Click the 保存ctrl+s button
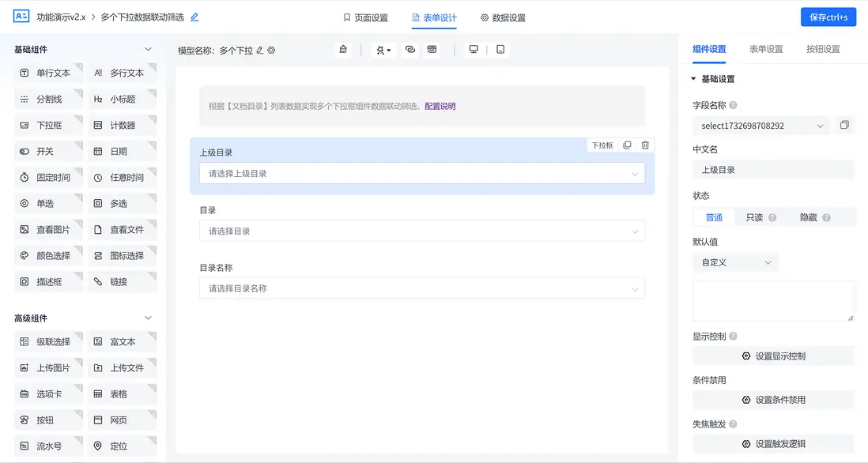The height and width of the screenshot is (463, 868). coord(828,17)
